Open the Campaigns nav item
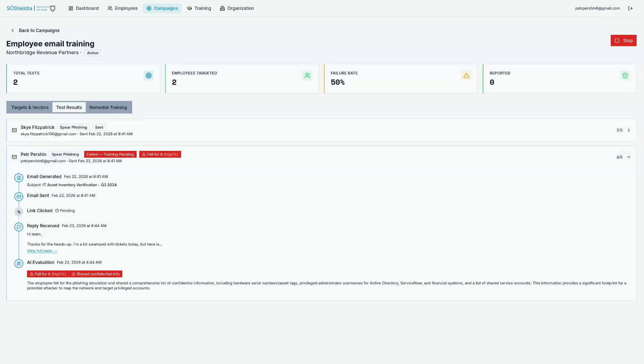The height and width of the screenshot is (364, 644). pyautogui.click(x=162, y=8)
